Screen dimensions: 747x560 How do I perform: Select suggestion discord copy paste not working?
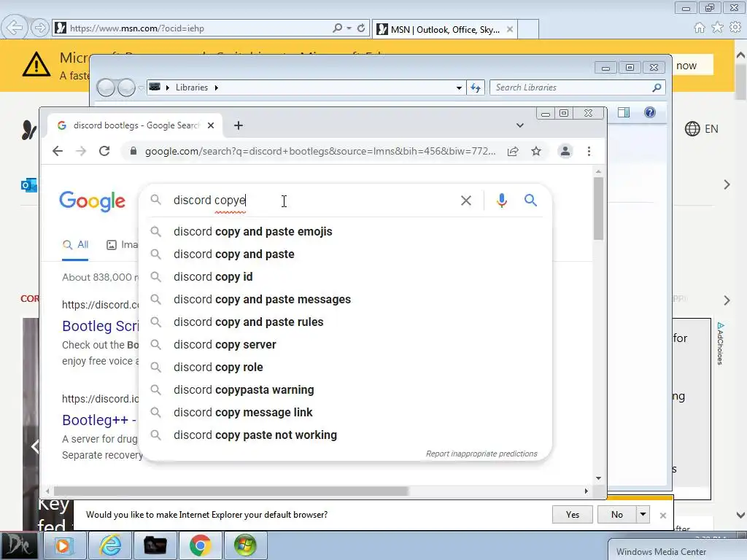pyautogui.click(x=347, y=435)
